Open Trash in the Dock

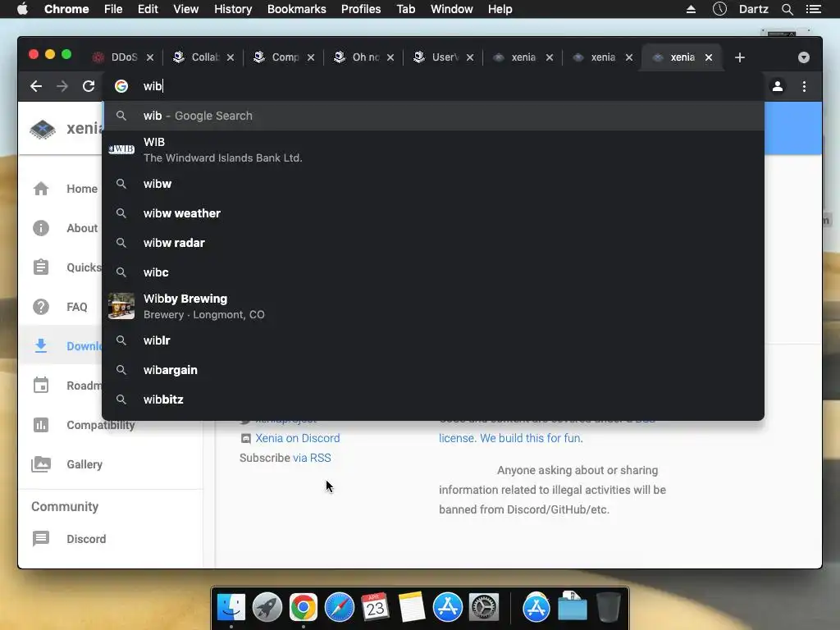pos(609,608)
